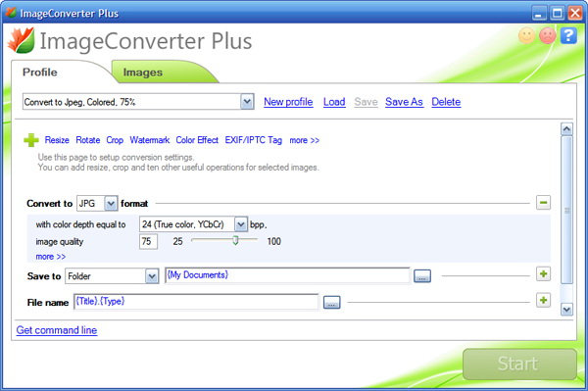Click the green plus add-operation icon
The image size is (588, 391).
coord(30,140)
